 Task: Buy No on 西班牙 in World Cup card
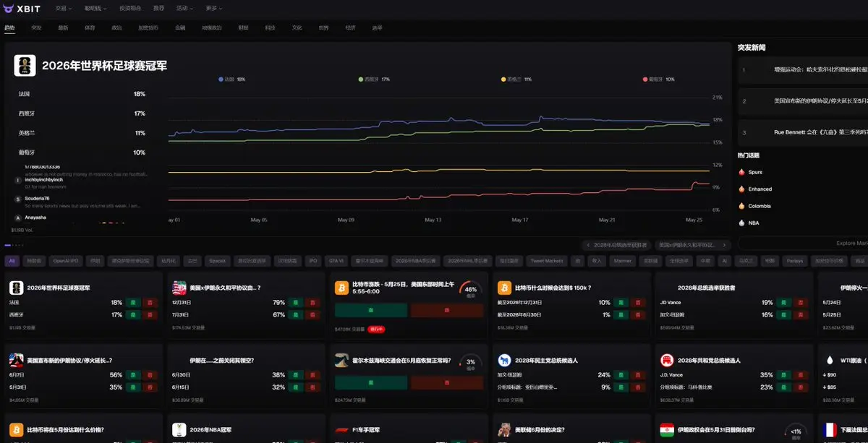point(150,315)
